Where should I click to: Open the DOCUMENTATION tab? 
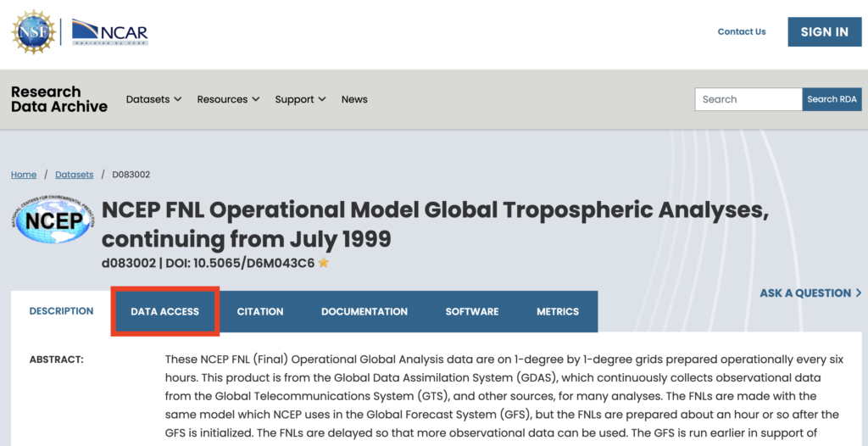[364, 311]
